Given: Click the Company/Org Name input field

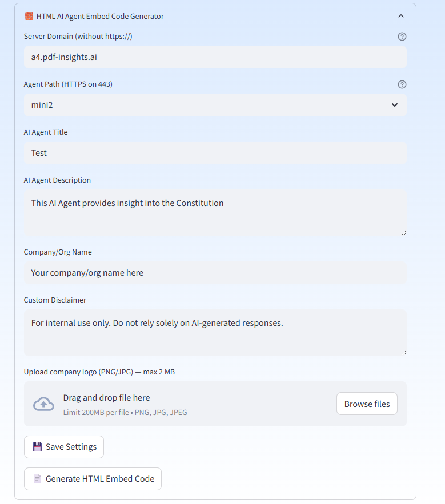Looking at the screenshot, I should pos(215,272).
